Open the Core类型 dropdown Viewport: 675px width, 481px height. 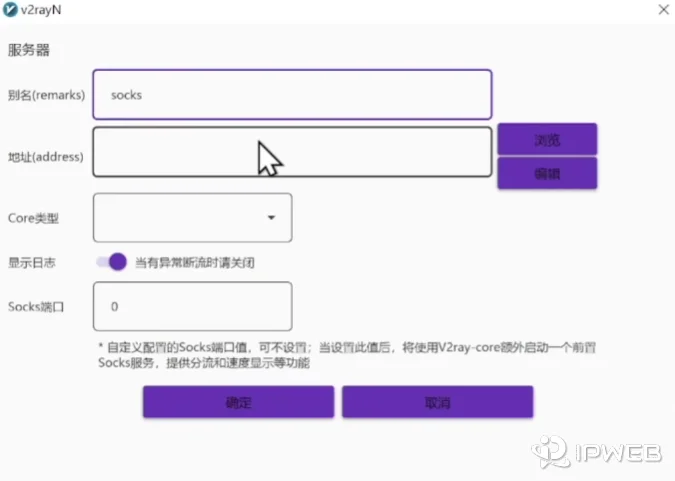click(192, 218)
